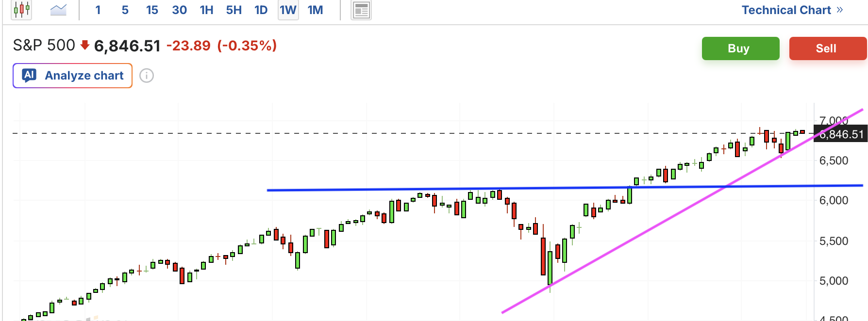
Task: Open the Technical Chart link
Action: 786,10
